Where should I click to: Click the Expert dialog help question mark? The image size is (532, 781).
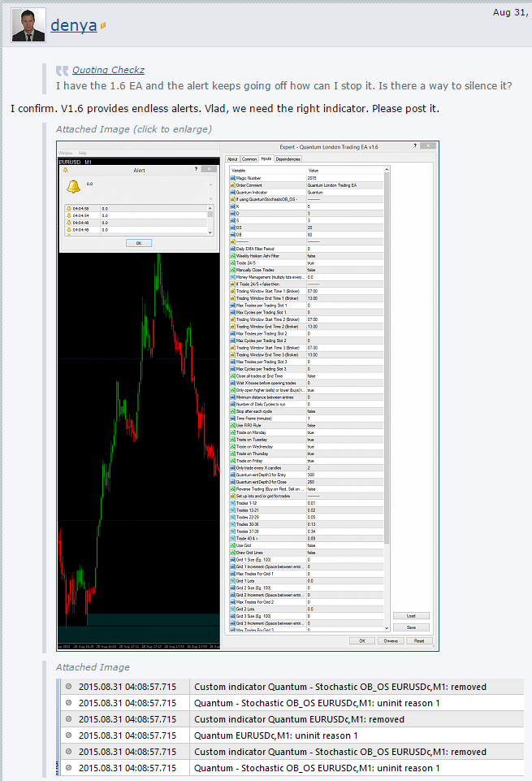(x=415, y=145)
